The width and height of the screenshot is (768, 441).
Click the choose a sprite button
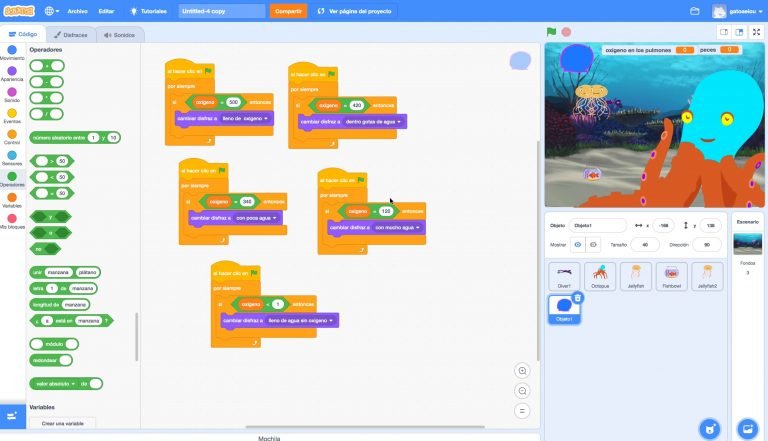[x=709, y=428]
